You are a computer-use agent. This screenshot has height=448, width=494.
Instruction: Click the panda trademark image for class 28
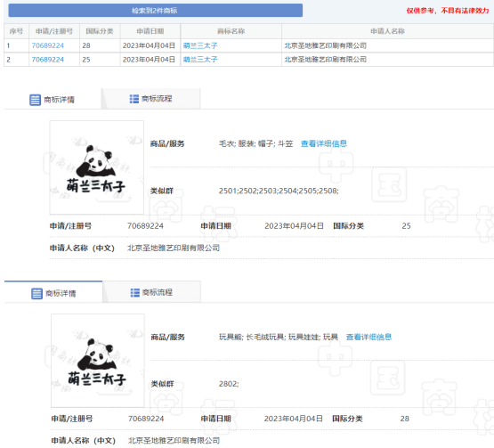tap(98, 361)
